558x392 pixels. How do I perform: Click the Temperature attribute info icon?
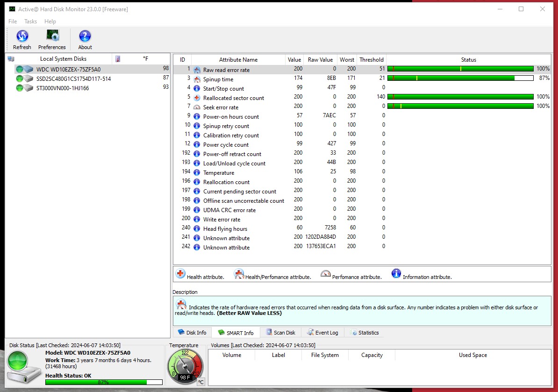197,172
